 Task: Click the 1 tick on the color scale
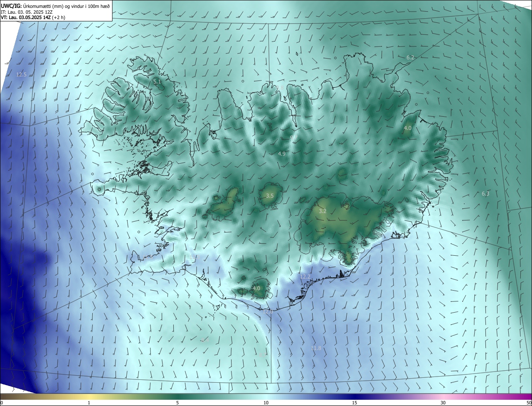click(x=89, y=403)
